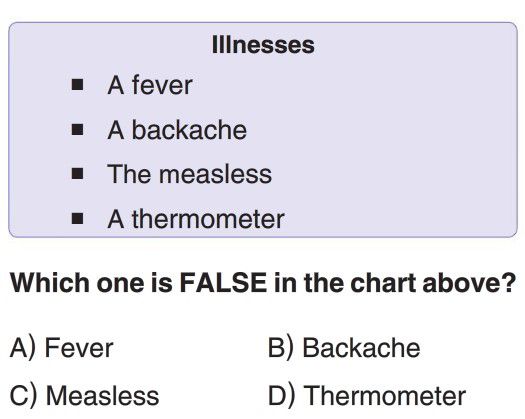The height and width of the screenshot is (419, 525).
Task: Click the bold "Illnesses" chart heading
Action: point(263,45)
